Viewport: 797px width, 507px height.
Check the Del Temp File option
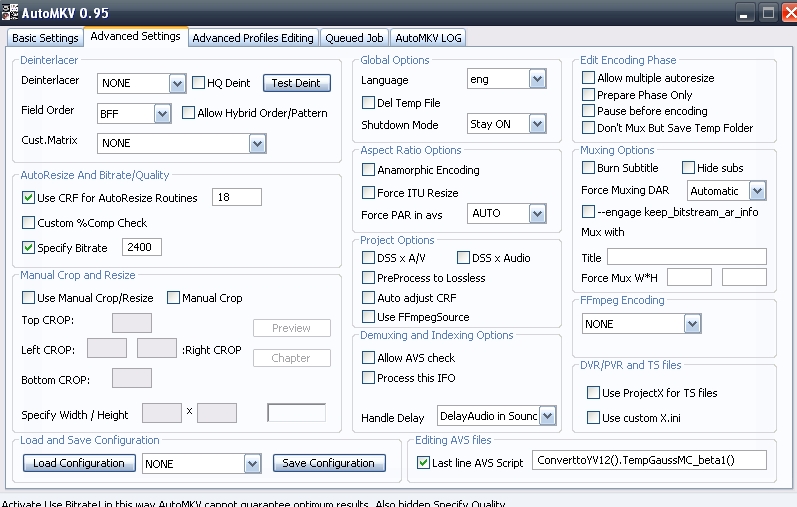point(368,102)
